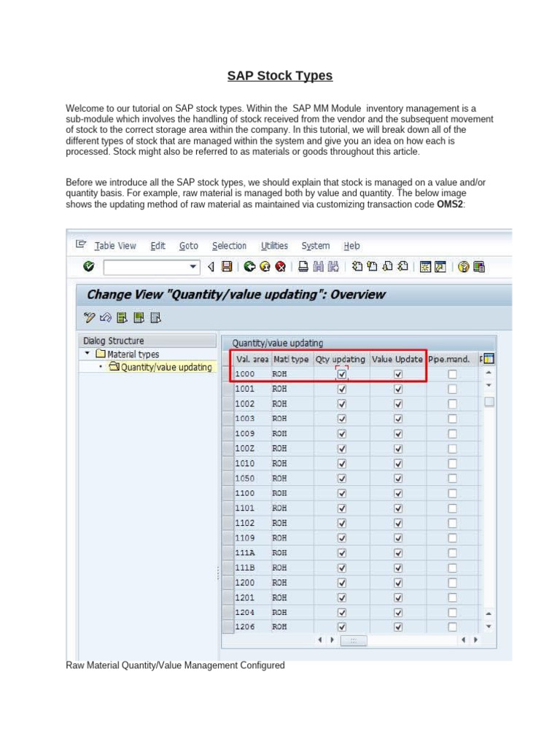This screenshot has height=747, width=560.
Task: Click the Value Update column header
Action: (397, 359)
